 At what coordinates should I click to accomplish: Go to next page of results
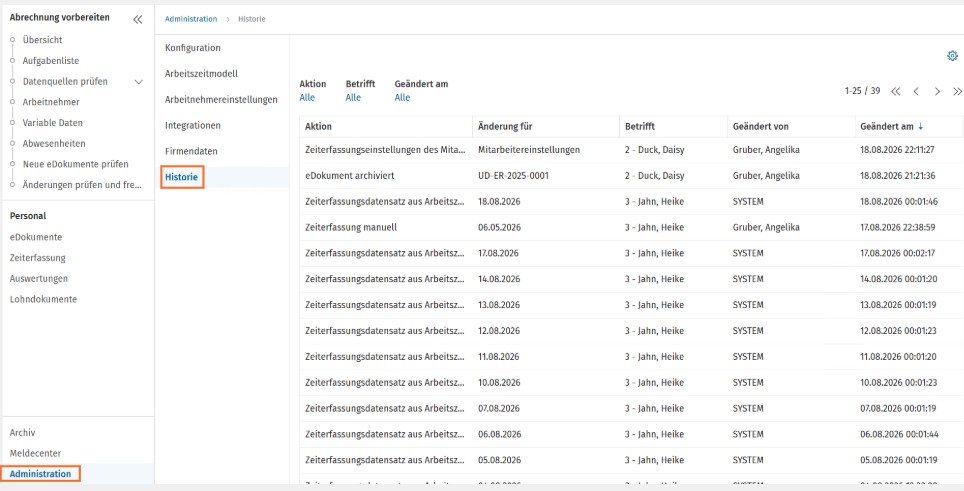(937, 92)
